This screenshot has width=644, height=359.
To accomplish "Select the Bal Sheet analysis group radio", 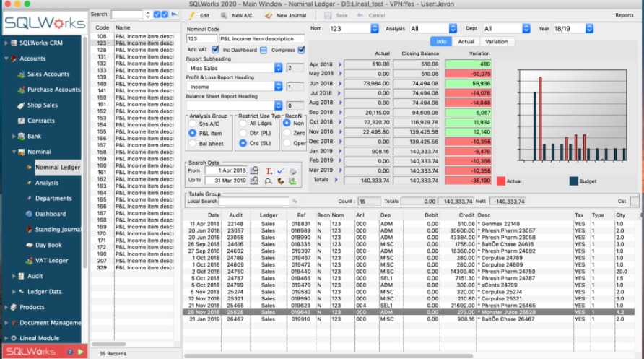I will point(192,143).
